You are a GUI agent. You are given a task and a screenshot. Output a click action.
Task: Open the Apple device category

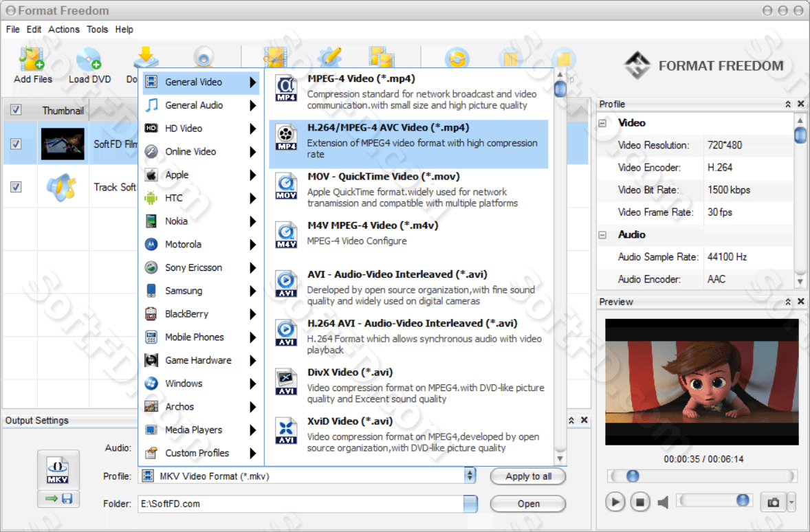pos(201,175)
